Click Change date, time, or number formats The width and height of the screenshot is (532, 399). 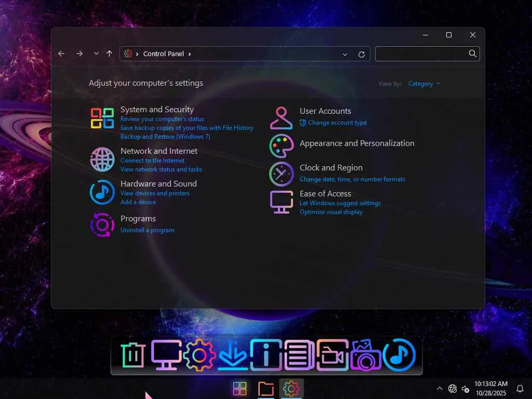pos(352,179)
